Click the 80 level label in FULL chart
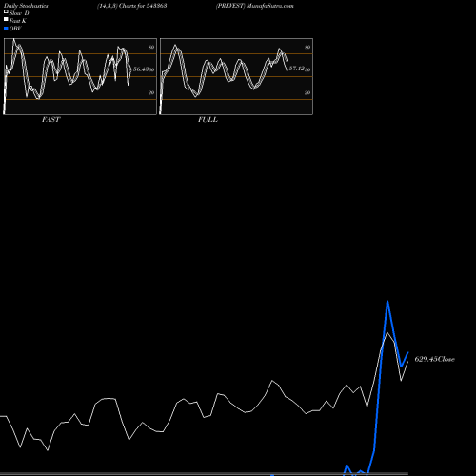This screenshot has height=476, width=476. pyautogui.click(x=307, y=48)
